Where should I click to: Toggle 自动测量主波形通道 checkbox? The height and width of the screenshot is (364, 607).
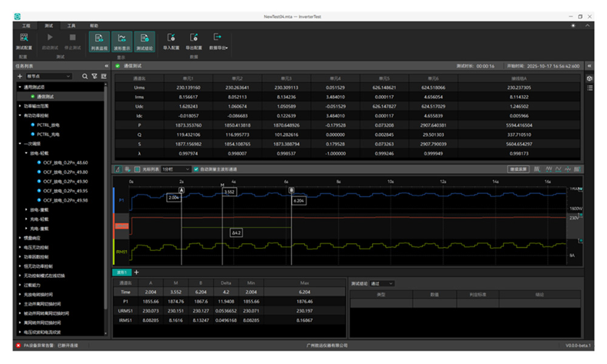pyautogui.click(x=196, y=169)
